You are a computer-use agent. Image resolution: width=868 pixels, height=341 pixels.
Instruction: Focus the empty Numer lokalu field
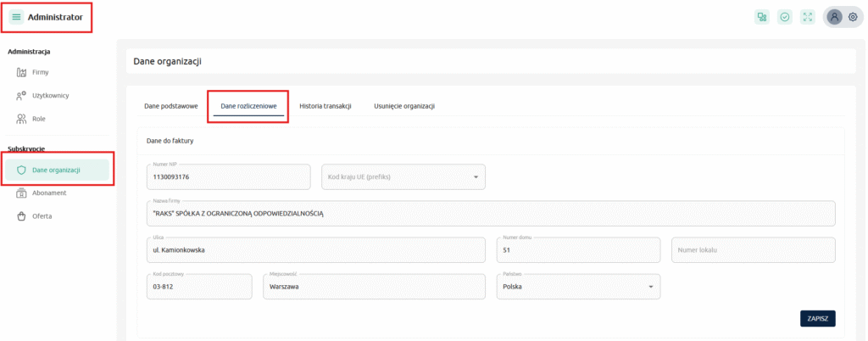point(753,250)
